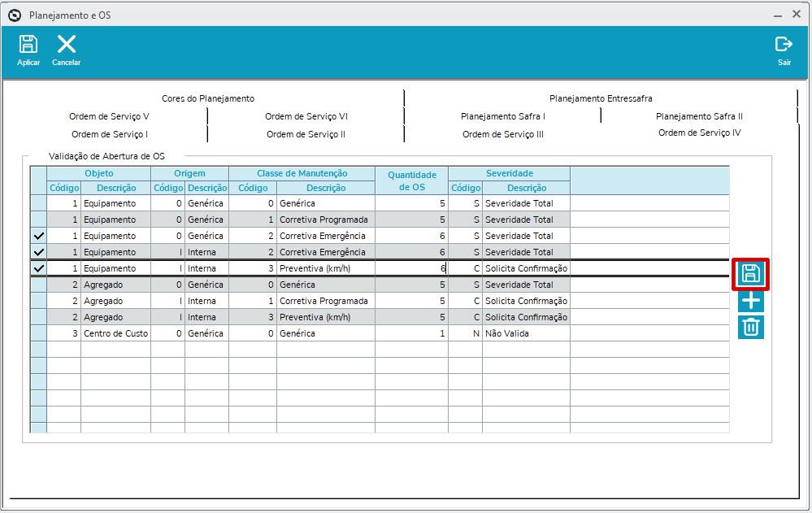Click quantity cell of Centro de Custo row

412,333
